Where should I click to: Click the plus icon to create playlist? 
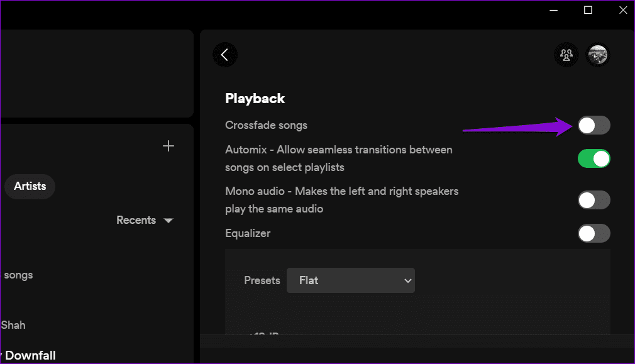(x=168, y=146)
